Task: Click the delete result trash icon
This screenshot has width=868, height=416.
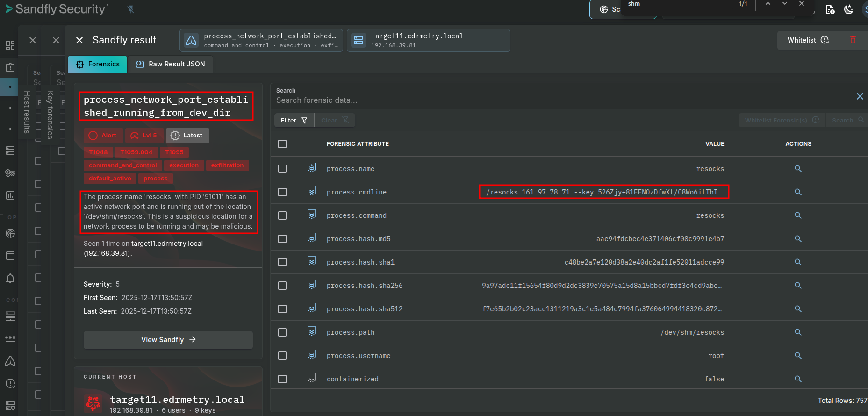Action: [853, 40]
